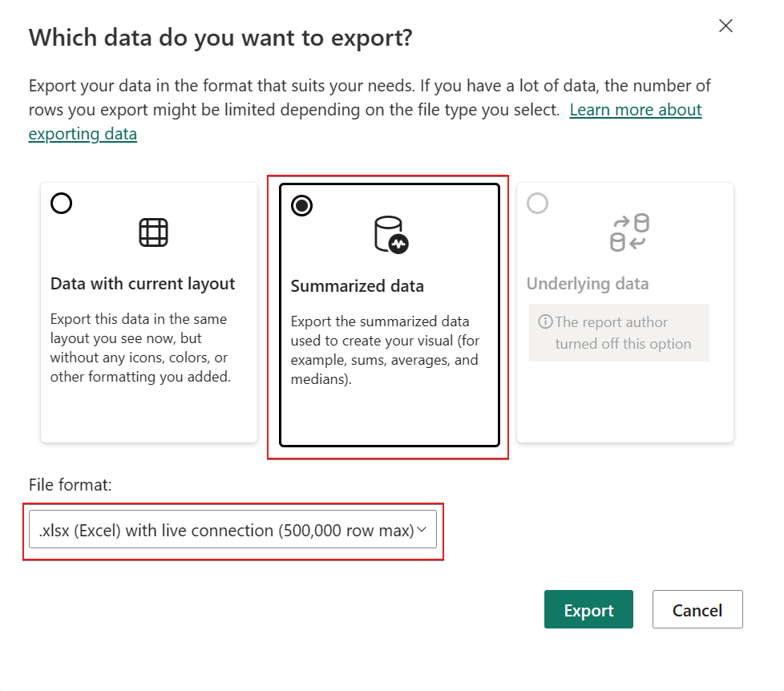Click the table grid icon

pyautogui.click(x=153, y=232)
